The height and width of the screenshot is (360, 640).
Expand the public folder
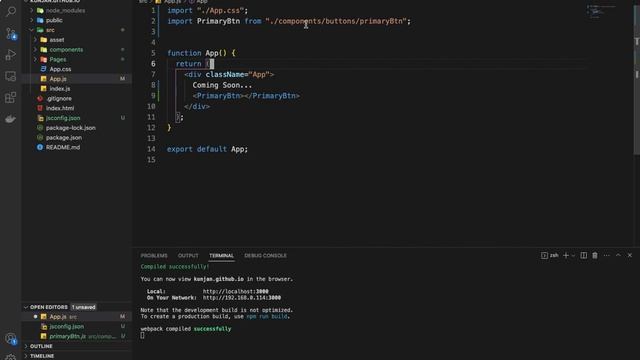point(77,20)
